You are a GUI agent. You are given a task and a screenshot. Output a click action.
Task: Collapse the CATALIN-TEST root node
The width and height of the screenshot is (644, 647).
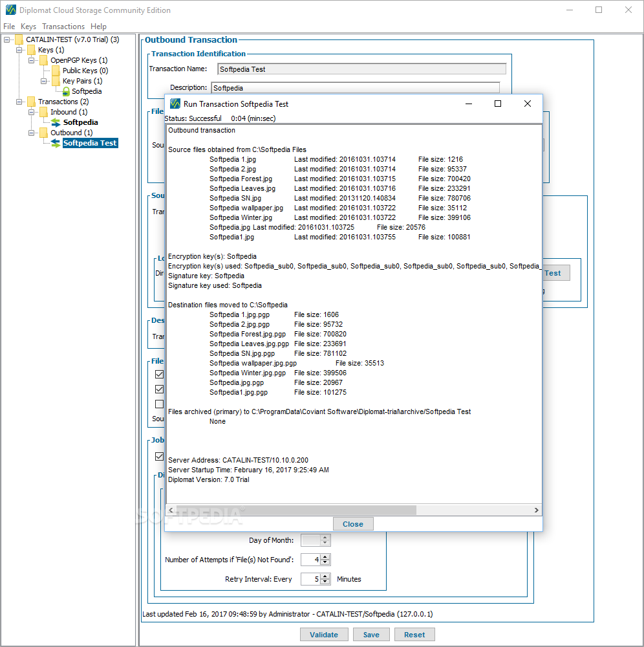tap(6, 39)
